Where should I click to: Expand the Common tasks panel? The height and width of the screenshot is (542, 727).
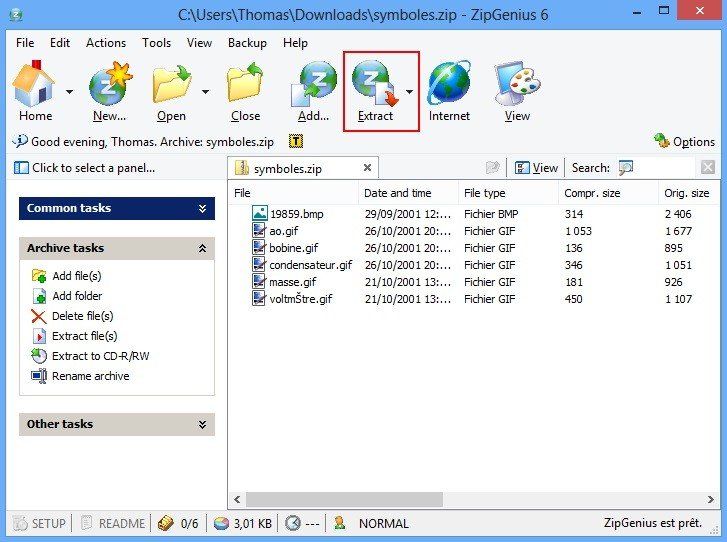tap(202, 209)
